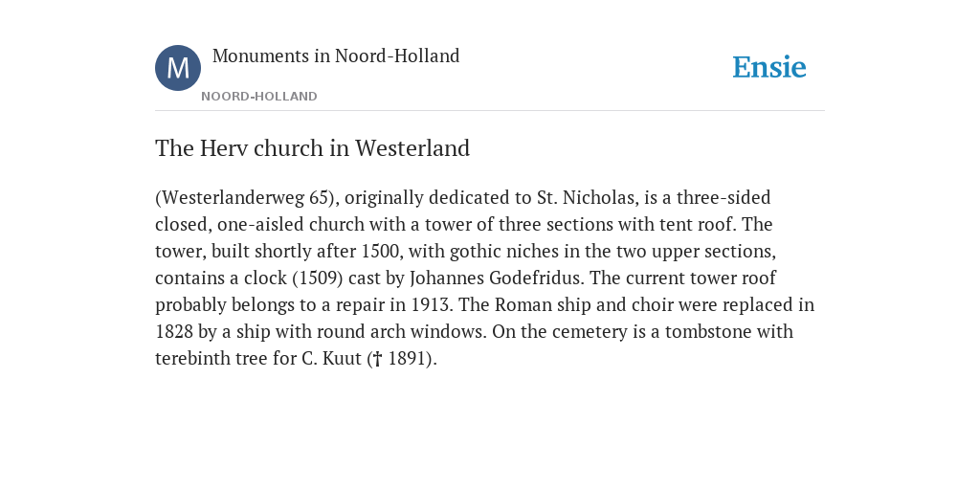This screenshot has height=490, width=980.
Task: Click the words Roman ship
Action: [x=529, y=305]
